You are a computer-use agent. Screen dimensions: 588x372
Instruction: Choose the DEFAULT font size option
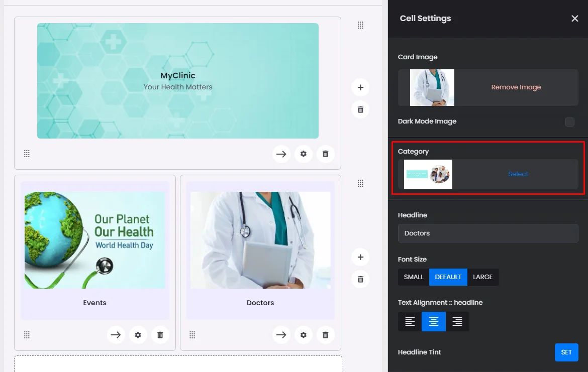pos(448,277)
